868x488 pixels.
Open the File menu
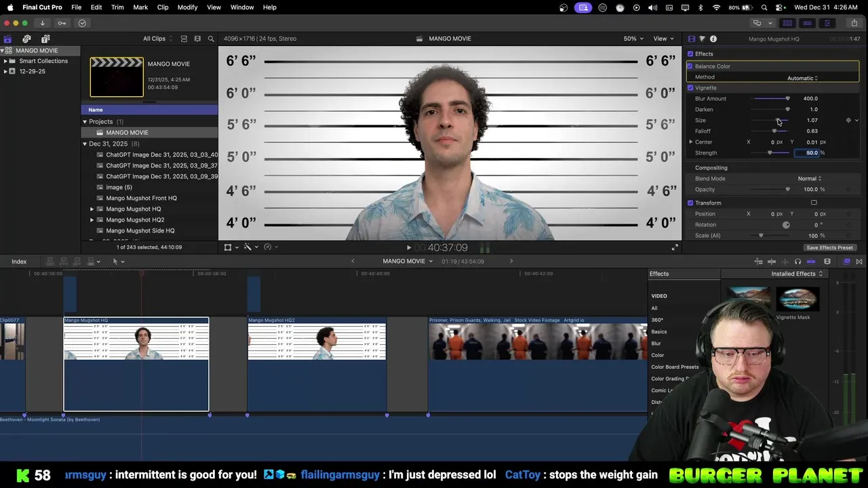coord(77,7)
